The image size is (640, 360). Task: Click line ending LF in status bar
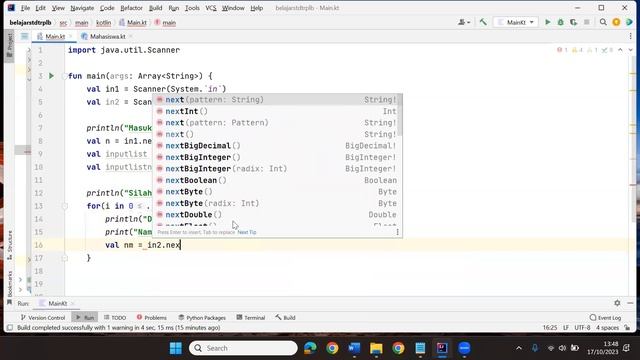pyautogui.click(x=566, y=327)
